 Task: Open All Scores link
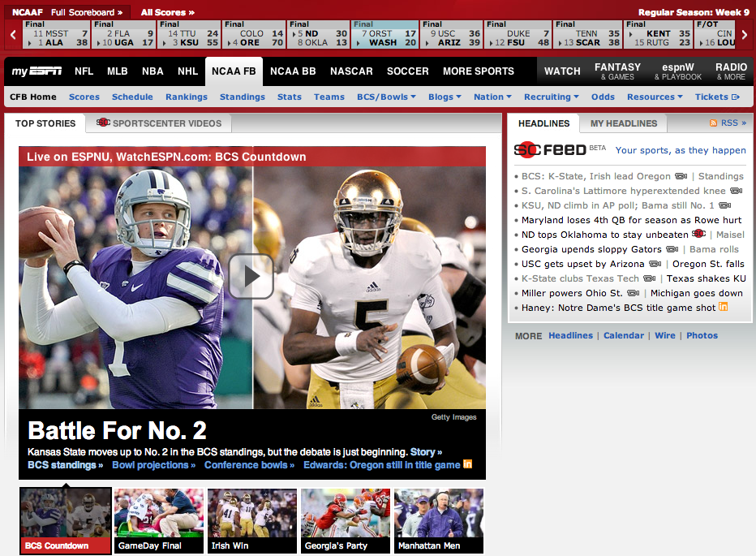click(x=168, y=12)
